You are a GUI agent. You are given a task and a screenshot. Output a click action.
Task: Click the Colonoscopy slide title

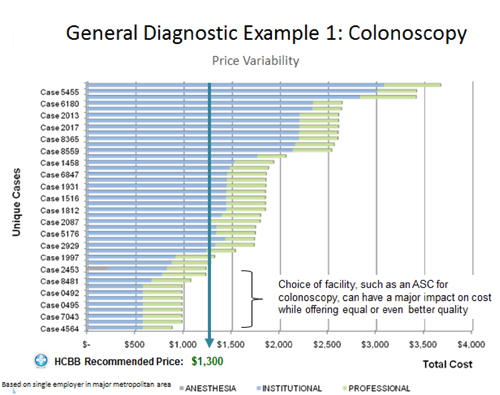pyautogui.click(x=266, y=33)
